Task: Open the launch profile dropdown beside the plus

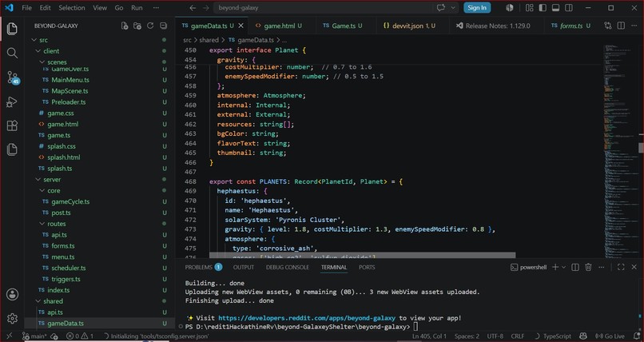Action: tap(563, 267)
